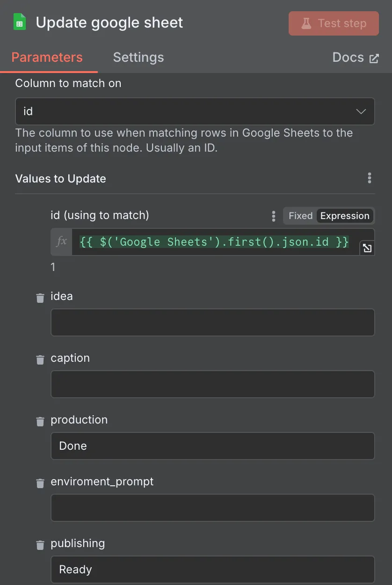Open the Column to match on dropdown

click(195, 111)
